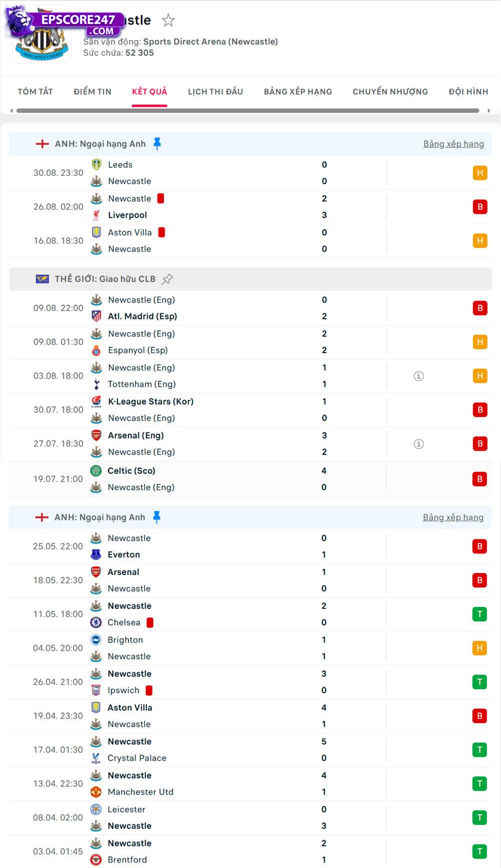Image resolution: width=501 pixels, height=868 pixels.
Task: Unpin the Ngoại hạng Anh section
Action: (157, 143)
